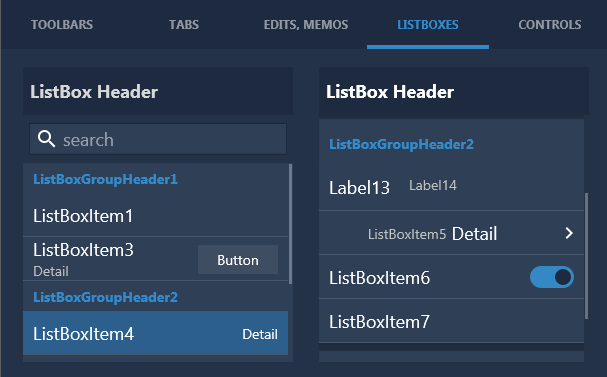Click the left listbox vertical scrollbar
The width and height of the screenshot is (607, 377).
click(x=290, y=224)
